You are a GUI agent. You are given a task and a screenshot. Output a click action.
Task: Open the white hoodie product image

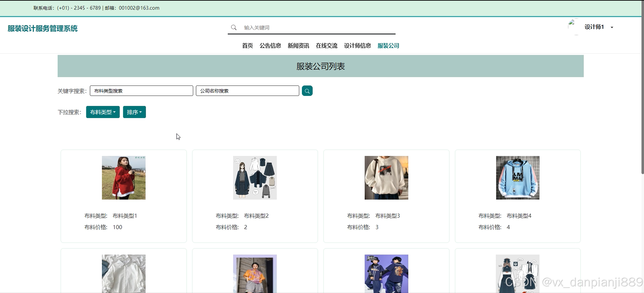(x=386, y=178)
